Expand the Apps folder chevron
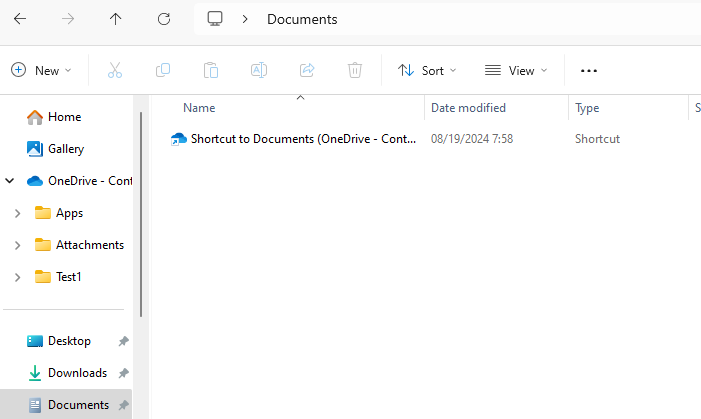The height and width of the screenshot is (419, 701). coord(17,213)
